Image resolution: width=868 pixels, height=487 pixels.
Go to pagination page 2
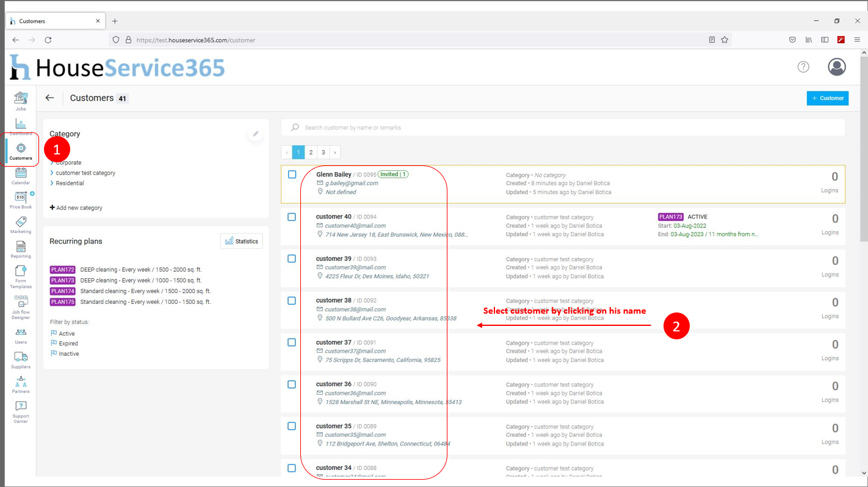pyautogui.click(x=311, y=153)
